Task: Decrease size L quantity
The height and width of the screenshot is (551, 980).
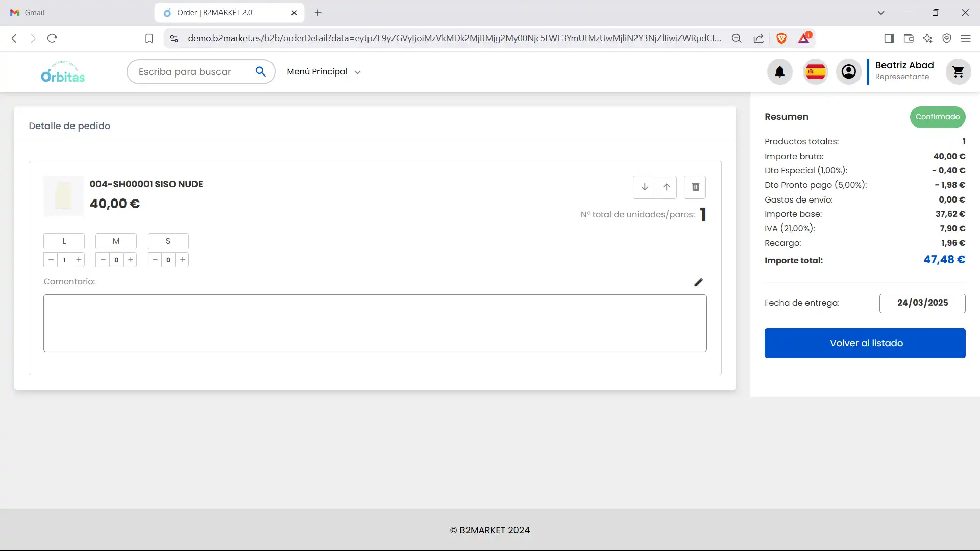Action: coord(51,260)
